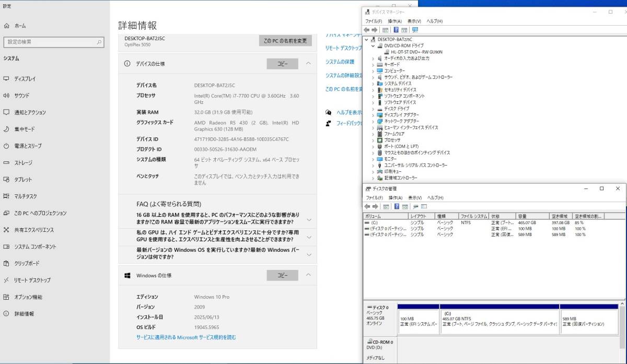Viewport: 627px width, 364px height.
Task: Click the Back arrow in Device Manager toolbar
Action: (367, 30)
